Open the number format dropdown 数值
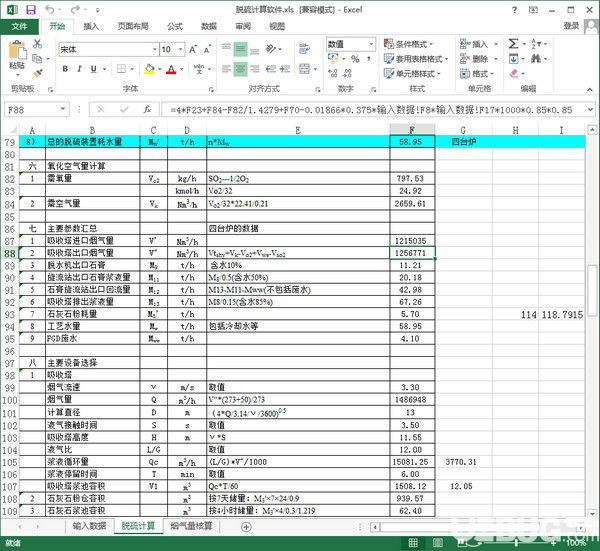 pyautogui.click(x=371, y=44)
